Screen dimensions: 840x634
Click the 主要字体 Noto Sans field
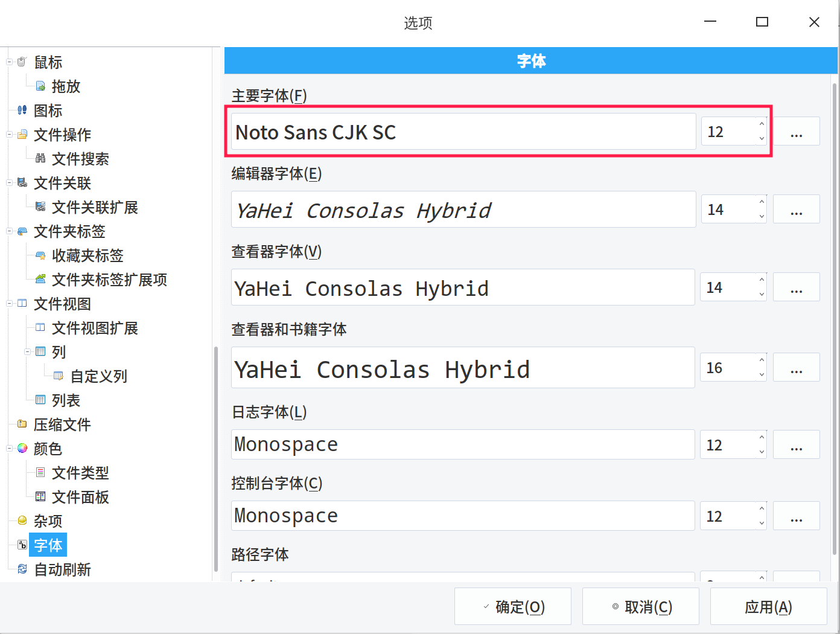pyautogui.click(x=463, y=132)
